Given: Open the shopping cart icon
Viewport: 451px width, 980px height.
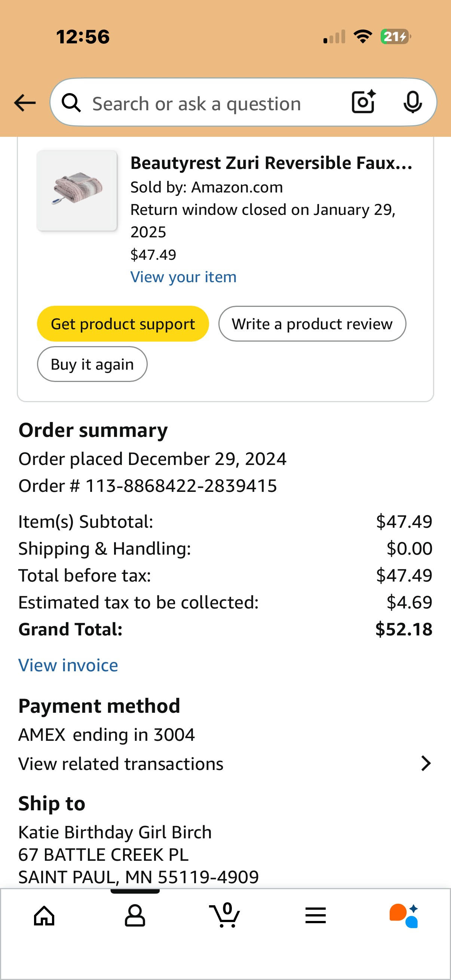Looking at the screenshot, I should point(225,915).
